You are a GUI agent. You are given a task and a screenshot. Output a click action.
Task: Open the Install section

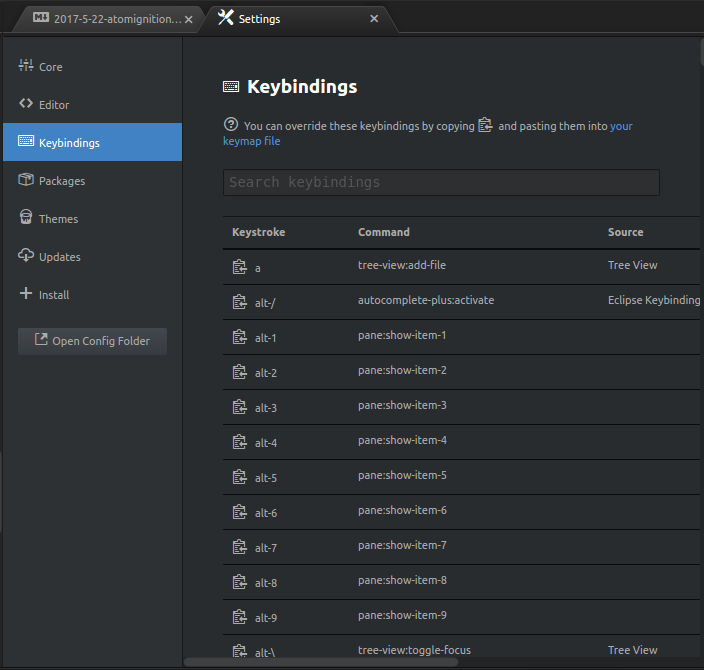click(92, 295)
